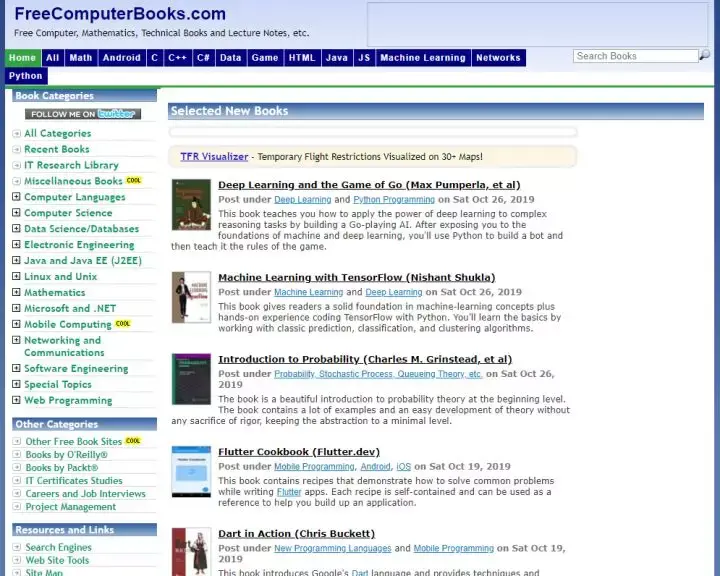Follow the Probability, Stochastic Process link
The image size is (720, 576).
point(378,374)
